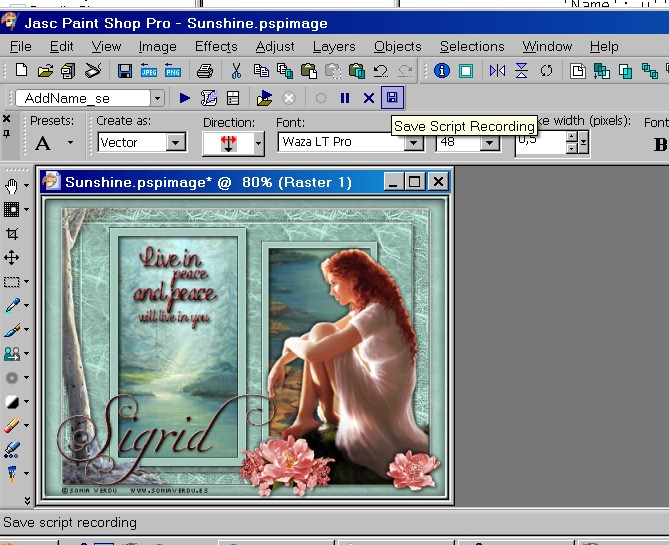Open the Window menu
This screenshot has width=669, height=545.
click(x=547, y=47)
